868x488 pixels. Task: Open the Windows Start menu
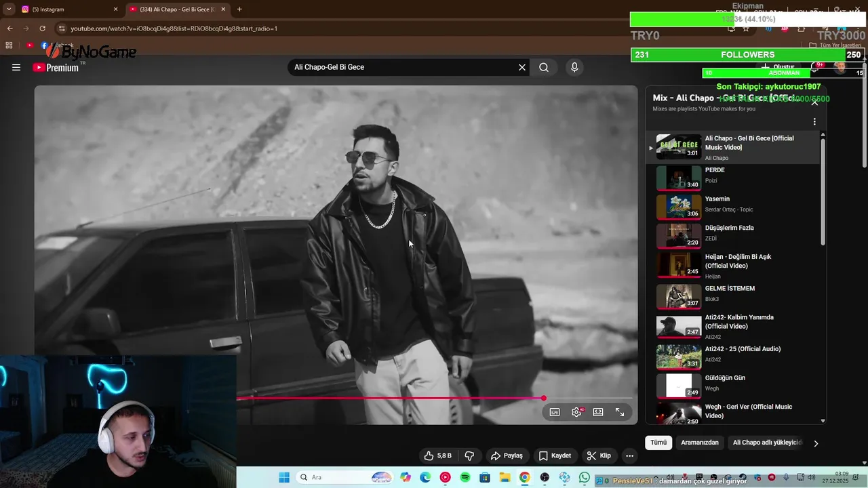[284, 477]
